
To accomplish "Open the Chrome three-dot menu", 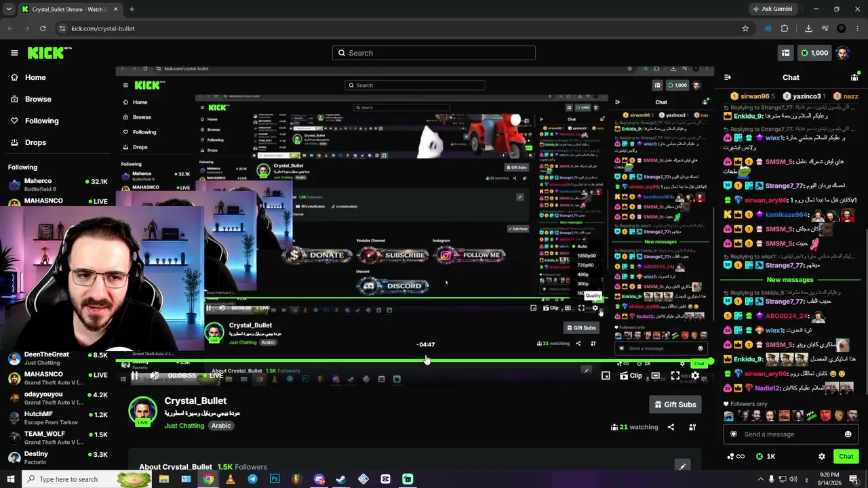I will (x=857, y=28).
